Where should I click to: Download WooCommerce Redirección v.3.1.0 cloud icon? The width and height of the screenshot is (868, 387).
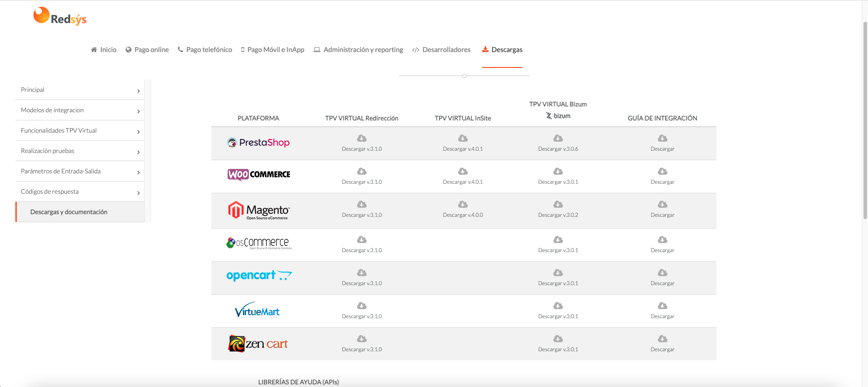coord(362,171)
